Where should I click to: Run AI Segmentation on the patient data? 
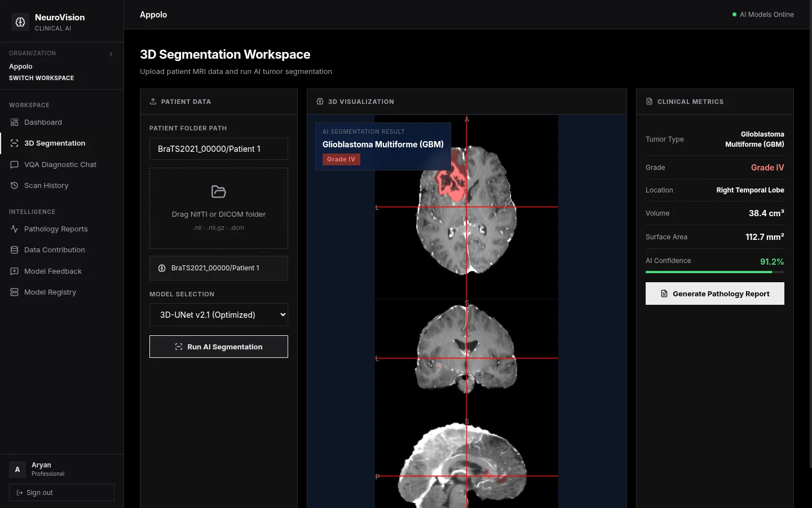(x=219, y=347)
